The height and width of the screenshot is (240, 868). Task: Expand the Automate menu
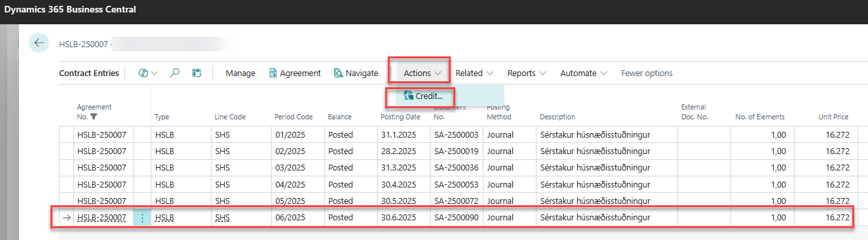pyautogui.click(x=583, y=73)
